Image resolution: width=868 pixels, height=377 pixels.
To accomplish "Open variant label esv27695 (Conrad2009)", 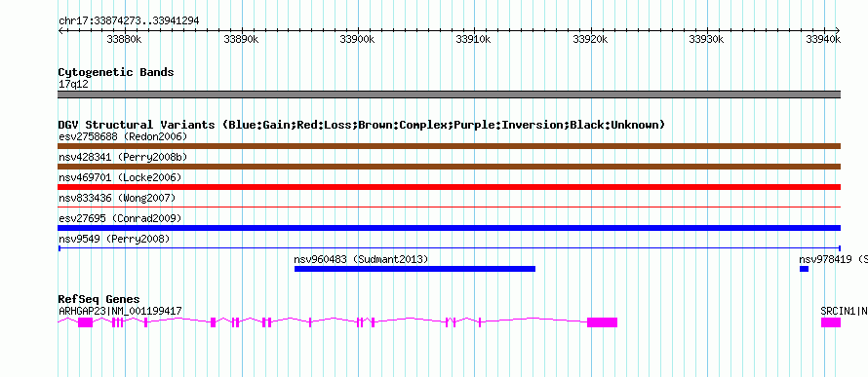I will click(x=120, y=218).
